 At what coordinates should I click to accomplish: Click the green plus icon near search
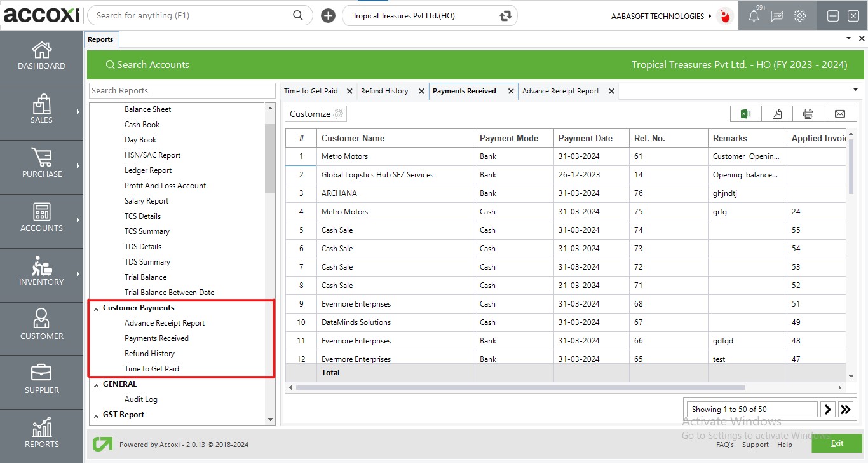(x=328, y=15)
